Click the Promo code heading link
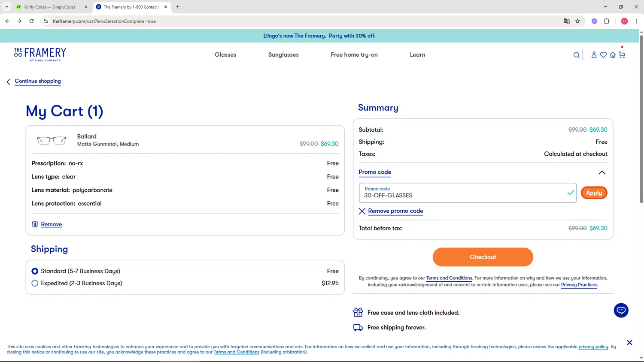644x362 pixels. click(375, 172)
